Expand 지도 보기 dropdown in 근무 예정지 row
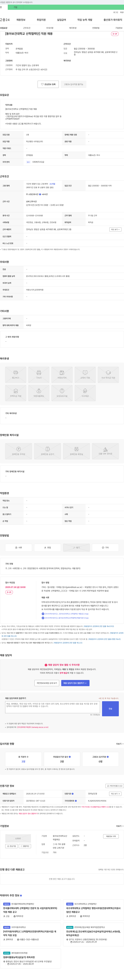 [x=115, y=229]
